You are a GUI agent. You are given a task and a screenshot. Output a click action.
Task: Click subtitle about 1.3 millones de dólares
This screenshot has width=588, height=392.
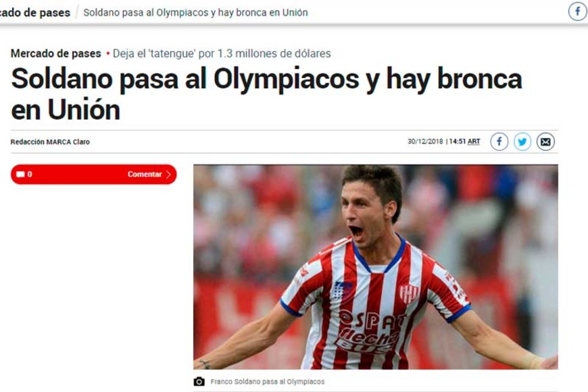(222, 53)
